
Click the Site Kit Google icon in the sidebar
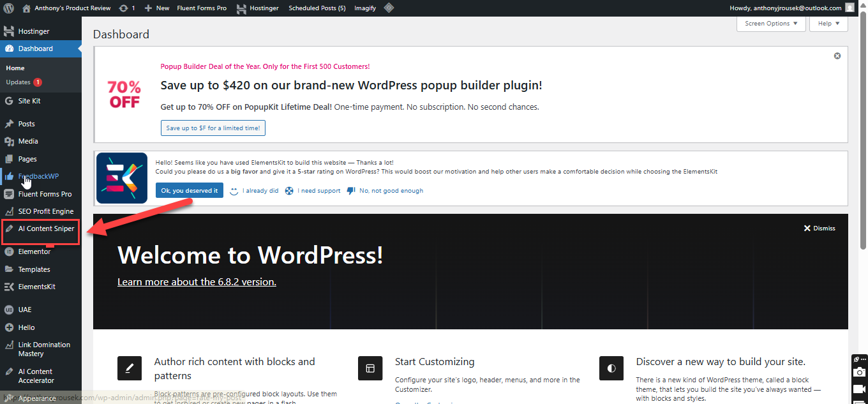9,101
